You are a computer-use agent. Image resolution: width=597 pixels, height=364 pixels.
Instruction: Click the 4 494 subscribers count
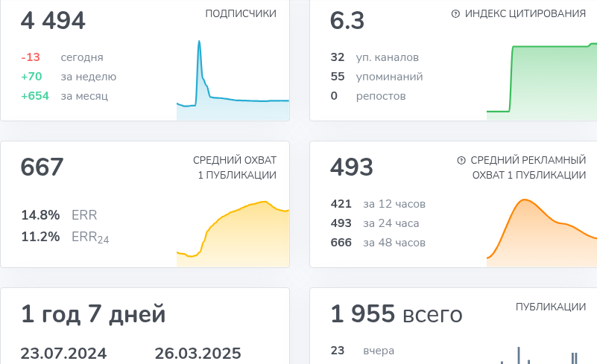pos(53,21)
